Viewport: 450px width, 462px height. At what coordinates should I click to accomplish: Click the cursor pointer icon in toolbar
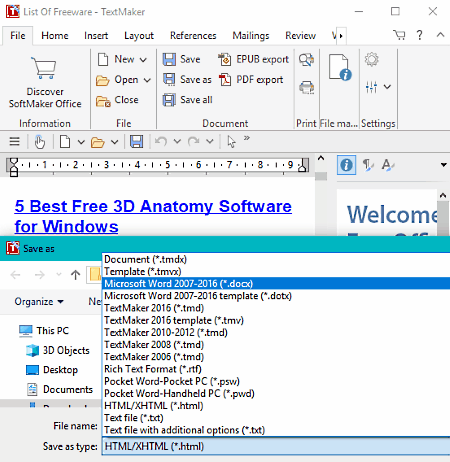[x=231, y=142]
